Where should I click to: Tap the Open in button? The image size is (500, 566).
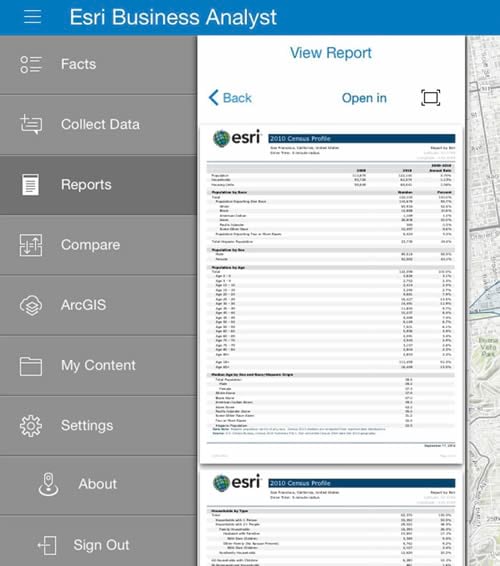coord(364,98)
